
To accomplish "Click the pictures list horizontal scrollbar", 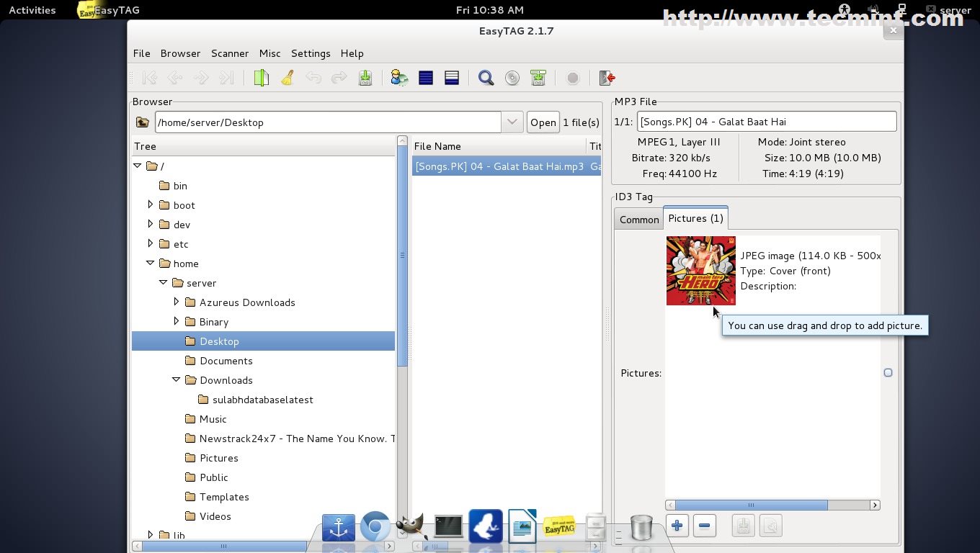I will pos(751,505).
